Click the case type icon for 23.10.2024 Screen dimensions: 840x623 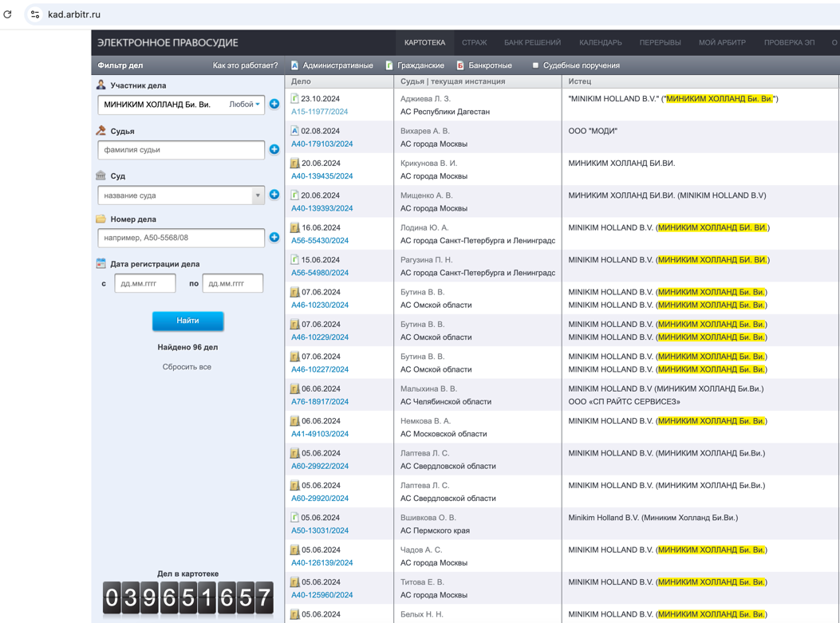(x=294, y=98)
